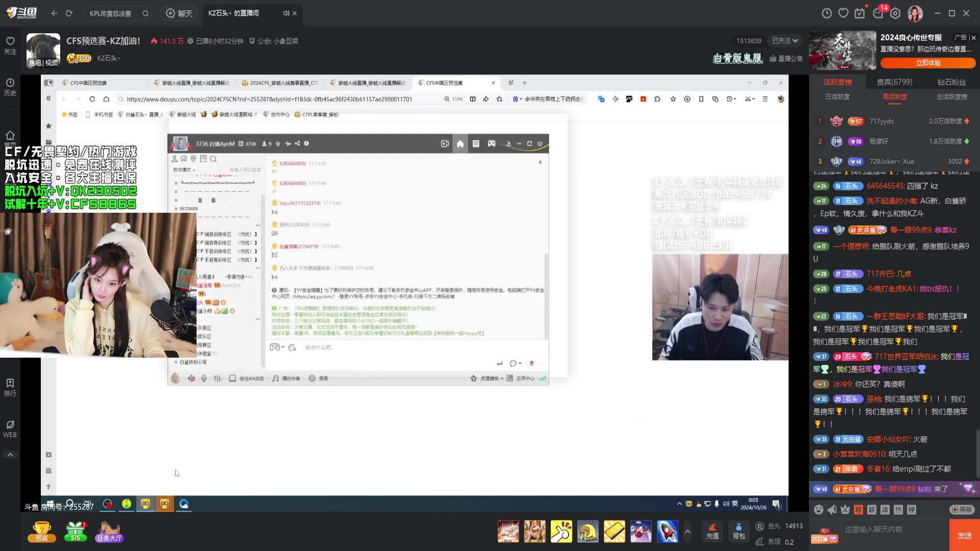This screenshot has width=980, height=551.
Task: Open messages icon with 14 badge
Action: (878, 13)
